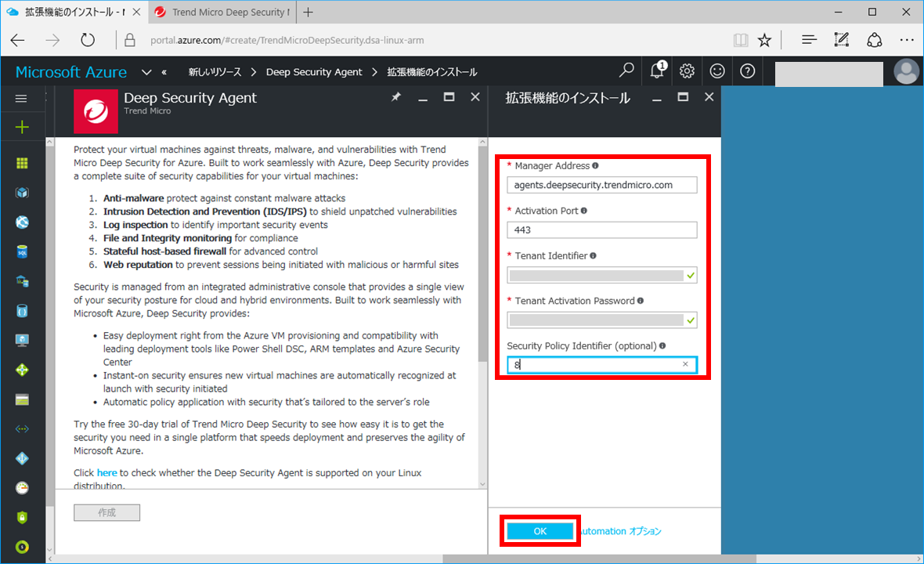The image size is (924, 564).
Task: Open SQL databases from the Azure sidebar
Action: coord(23,251)
